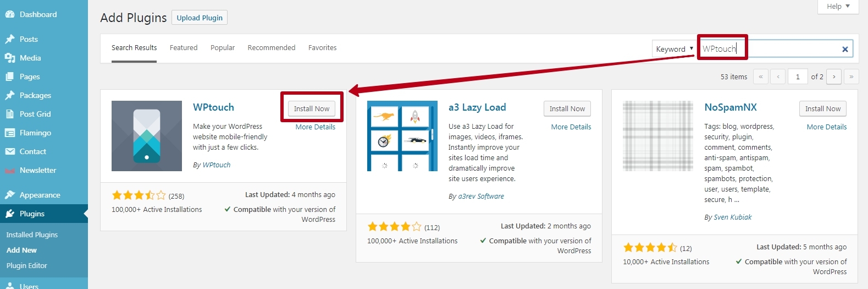Open the NoSpamNX title link

(731, 107)
